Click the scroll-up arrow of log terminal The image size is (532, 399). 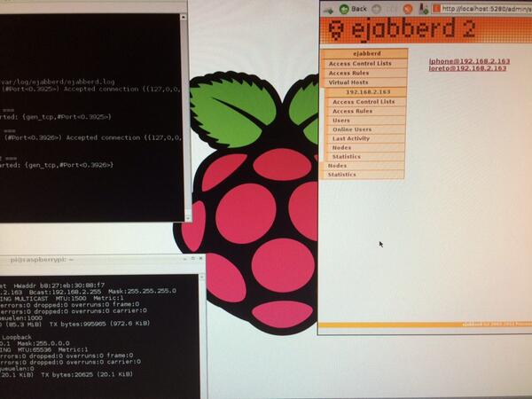pyautogui.click(x=184, y=18)
